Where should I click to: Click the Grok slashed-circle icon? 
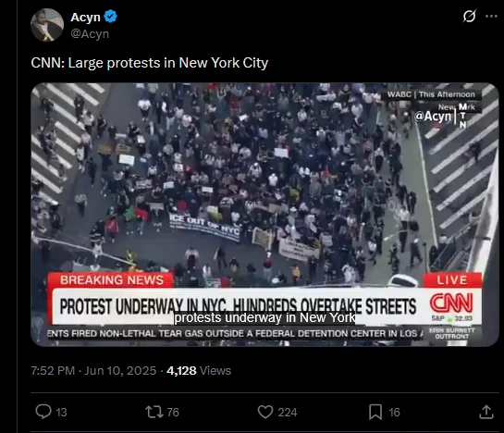pos(469,16)
